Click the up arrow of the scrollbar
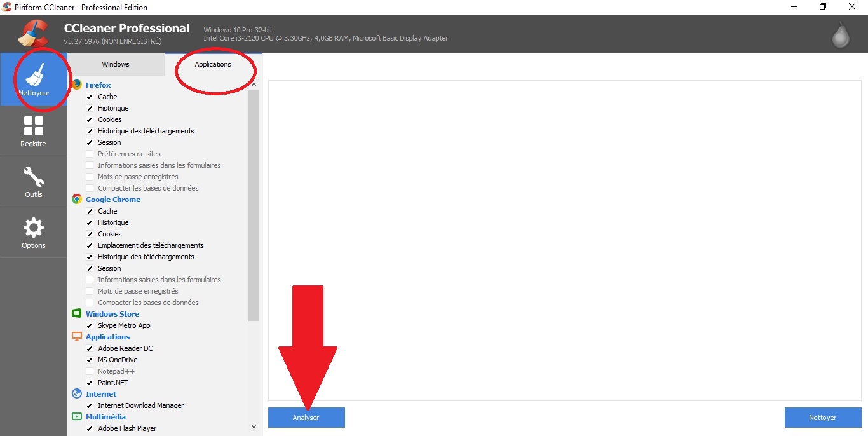The height and width of the screenshot is (436, 868). (254, 83)
